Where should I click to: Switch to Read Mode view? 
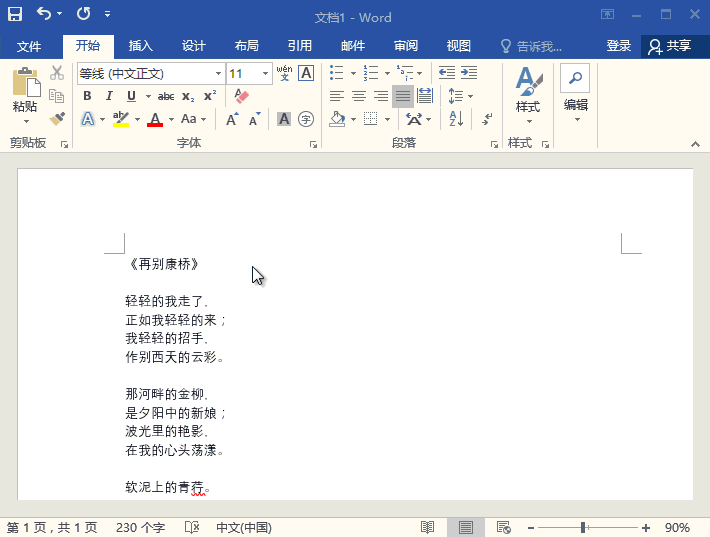click(x=427, y=527)
